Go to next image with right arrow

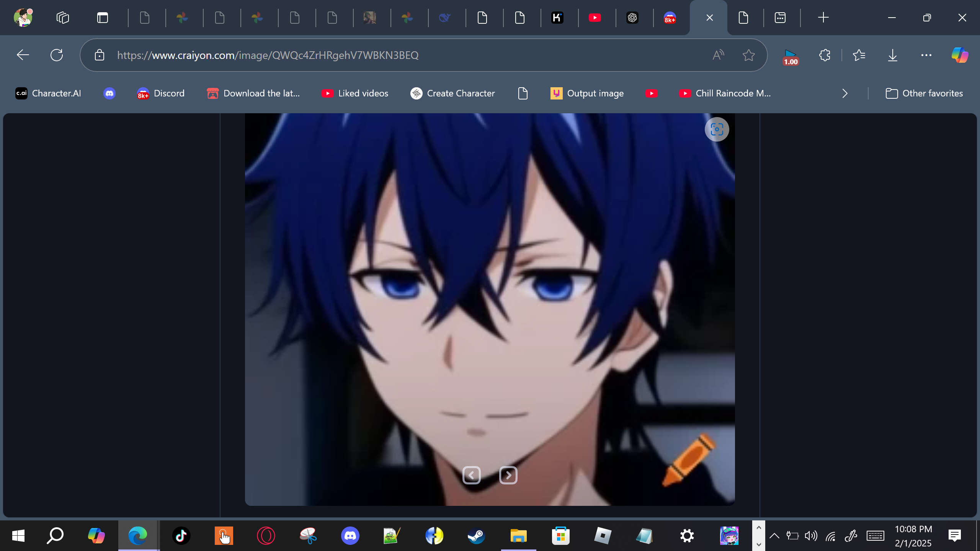click(508, 475)
